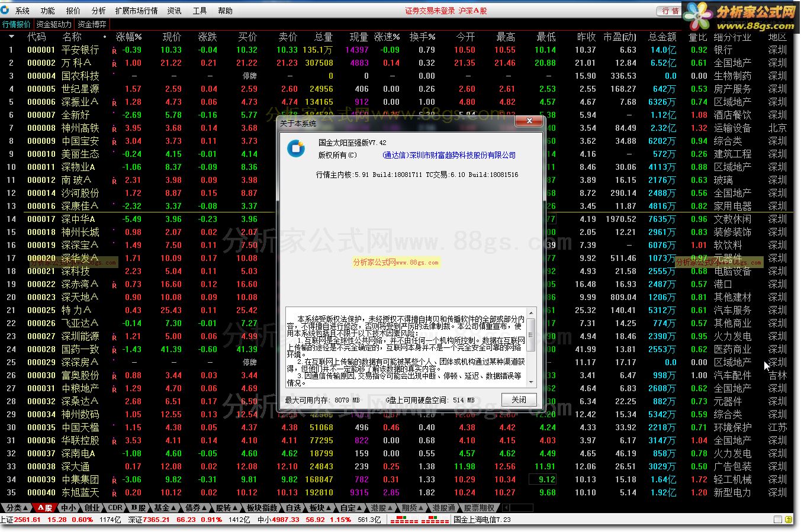801x532 pixels.
Task: Open the 工具 menu
Action: pyautogui.click(x=200, y=11)
